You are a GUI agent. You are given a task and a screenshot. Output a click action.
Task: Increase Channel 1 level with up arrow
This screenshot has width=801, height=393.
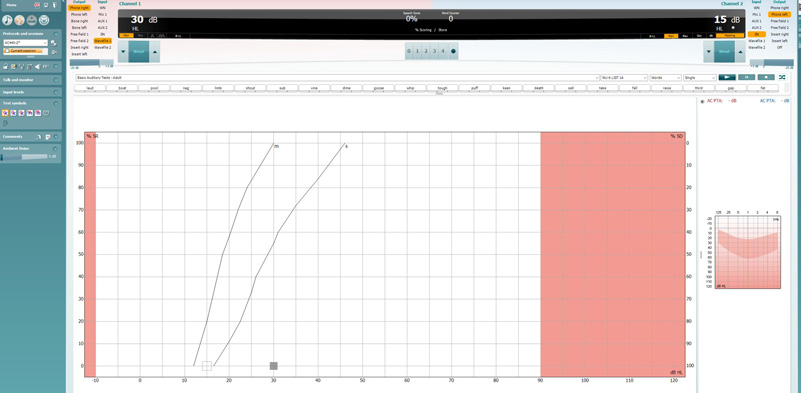(155, 52)
